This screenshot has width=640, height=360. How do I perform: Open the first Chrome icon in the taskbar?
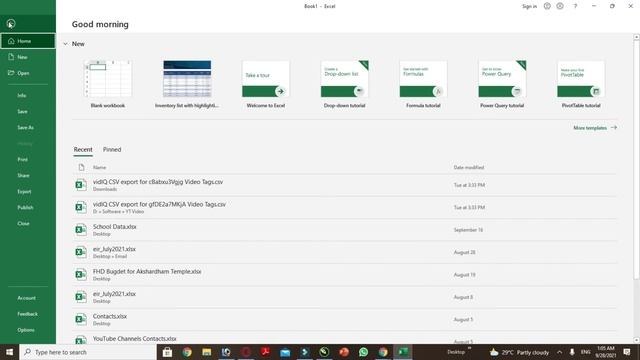[x=187, y=352]
